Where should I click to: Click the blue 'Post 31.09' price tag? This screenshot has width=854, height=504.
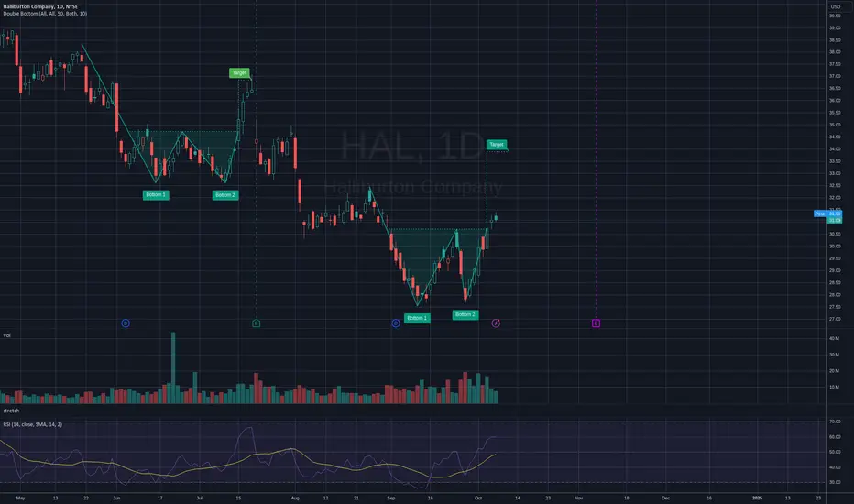[x=827, y=214]
